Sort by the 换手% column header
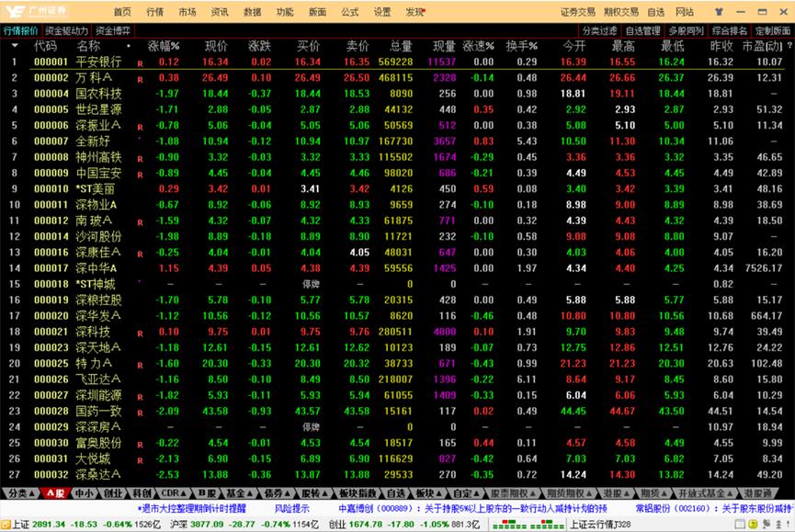Viewport: 795px width, 532px height. (522, 46)
